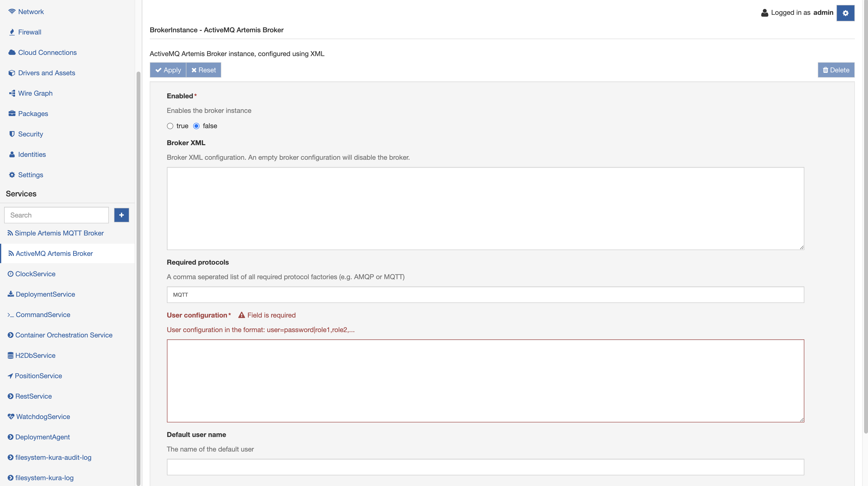The image size is (868, 486).
Task: Add a new service with plus button
Action: coord(121,215)
